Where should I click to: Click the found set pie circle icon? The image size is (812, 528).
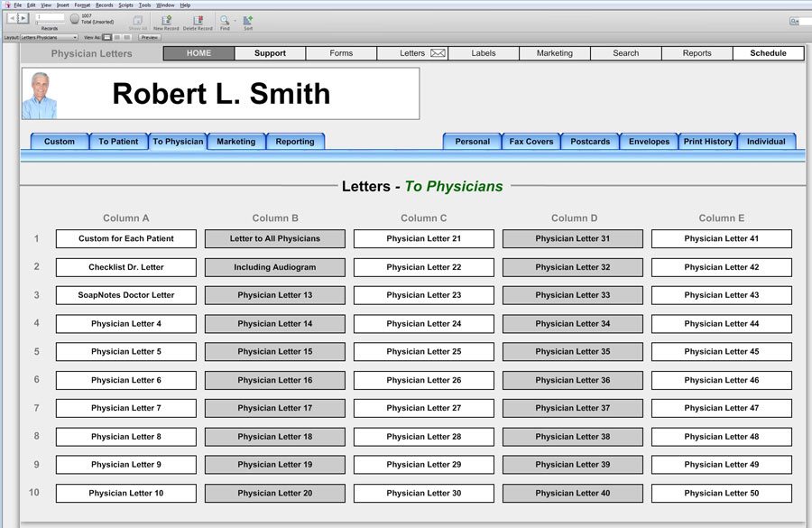click(75, 19)
